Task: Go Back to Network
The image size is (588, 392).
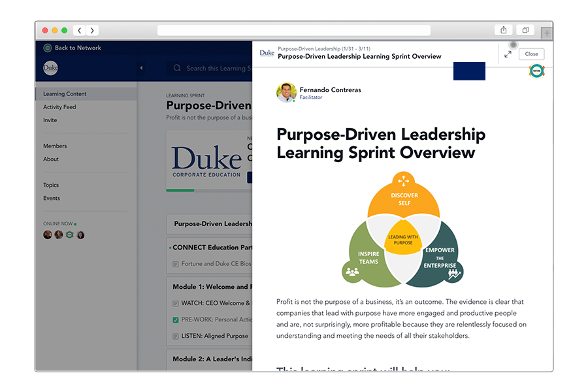Action: coord(73,48)
